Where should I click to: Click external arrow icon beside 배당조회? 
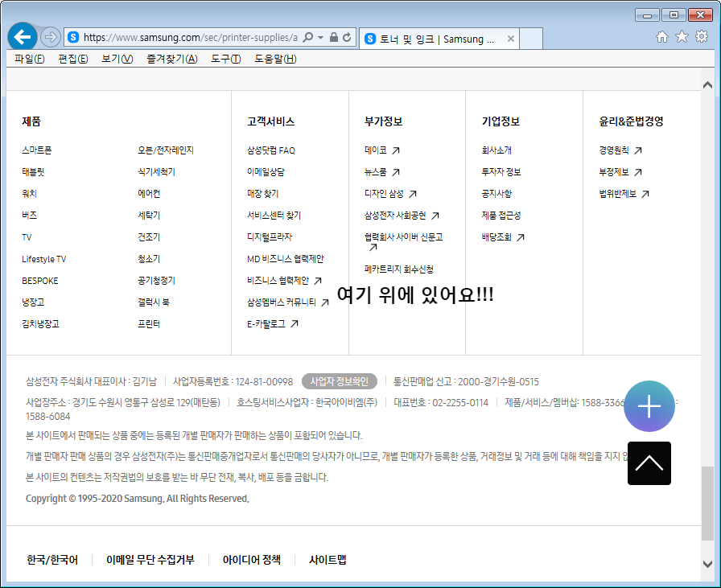pos(520,237)
